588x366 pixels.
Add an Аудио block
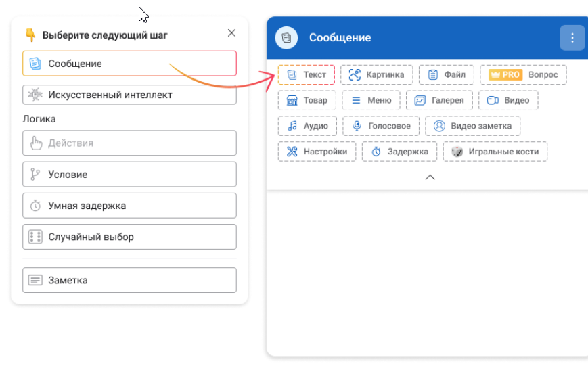pyautogui.click(x=307, y=126)
